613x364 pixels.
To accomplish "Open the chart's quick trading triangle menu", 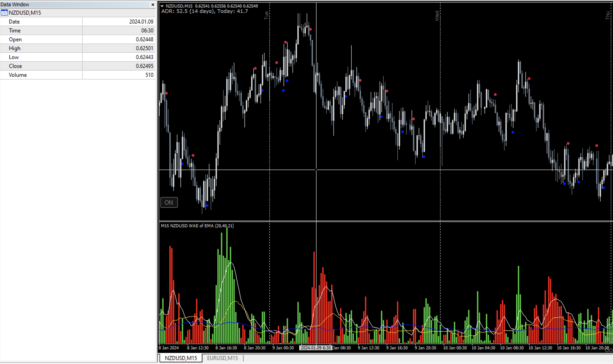I will point(162,6).
